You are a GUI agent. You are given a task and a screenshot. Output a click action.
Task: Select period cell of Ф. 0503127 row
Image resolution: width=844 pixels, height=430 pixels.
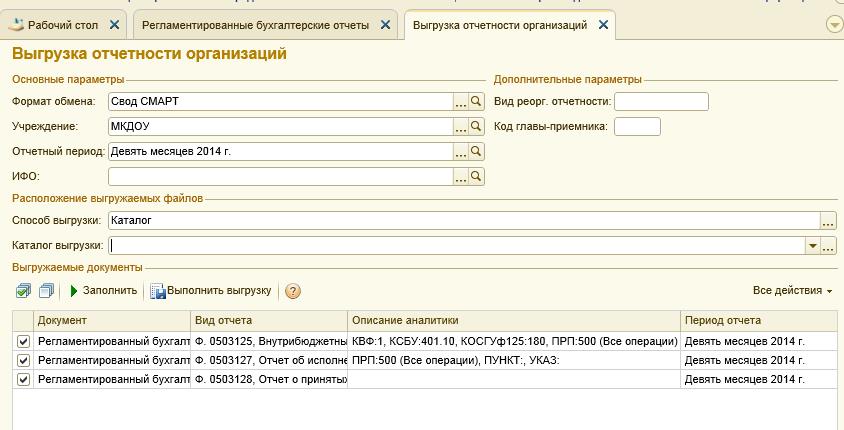point(759,360)
